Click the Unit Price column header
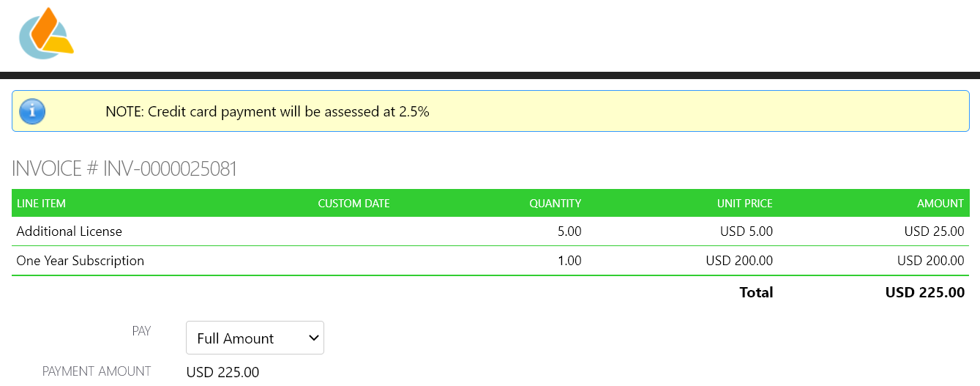The image size is (980, 386). coord(744,203)
